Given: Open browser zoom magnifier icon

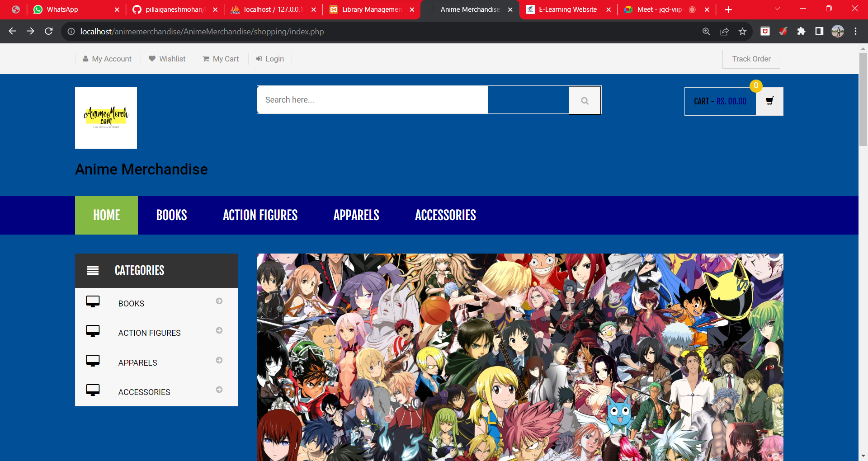Looking at the screenshot, I should tap(706, 31).
